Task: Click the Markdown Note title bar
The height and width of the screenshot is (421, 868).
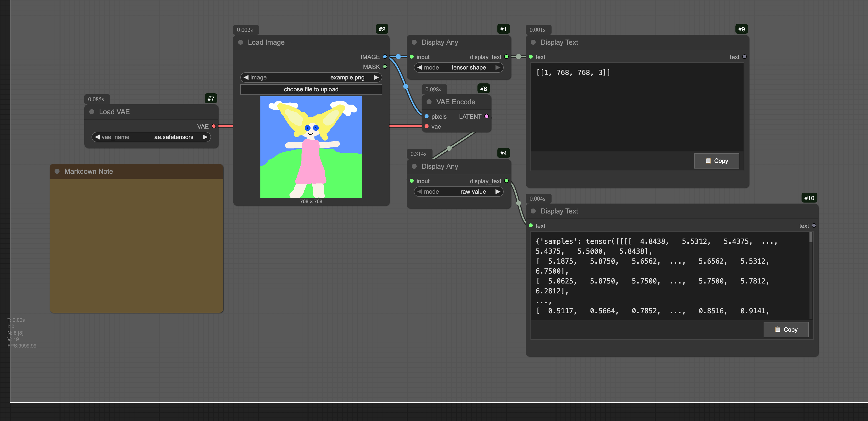Action: pyautogui.click(x=136, y=171)
